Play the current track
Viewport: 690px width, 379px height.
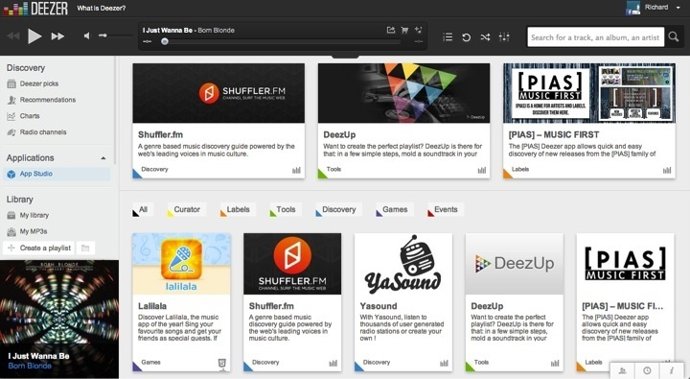pyautogui.click(x=34, y=36)
